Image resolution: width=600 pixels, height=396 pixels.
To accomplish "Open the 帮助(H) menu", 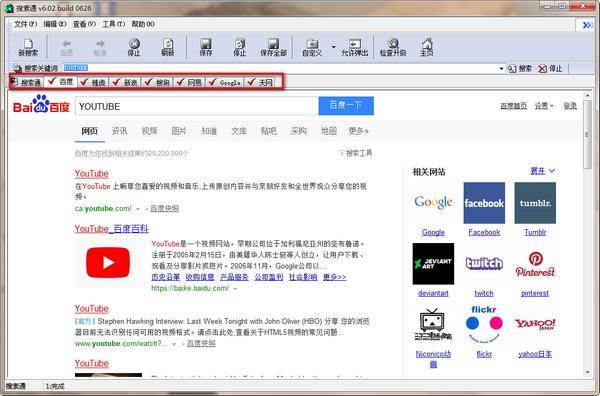I will tap(143, 24).
